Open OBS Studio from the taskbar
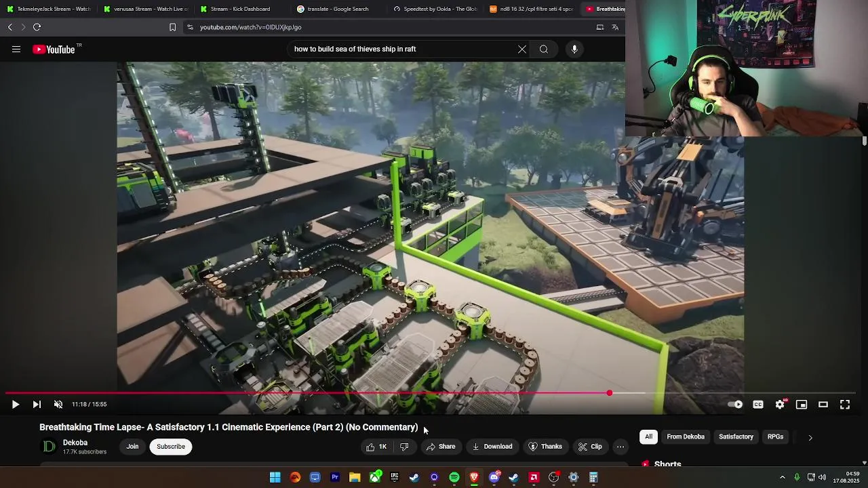 [554, 478]
